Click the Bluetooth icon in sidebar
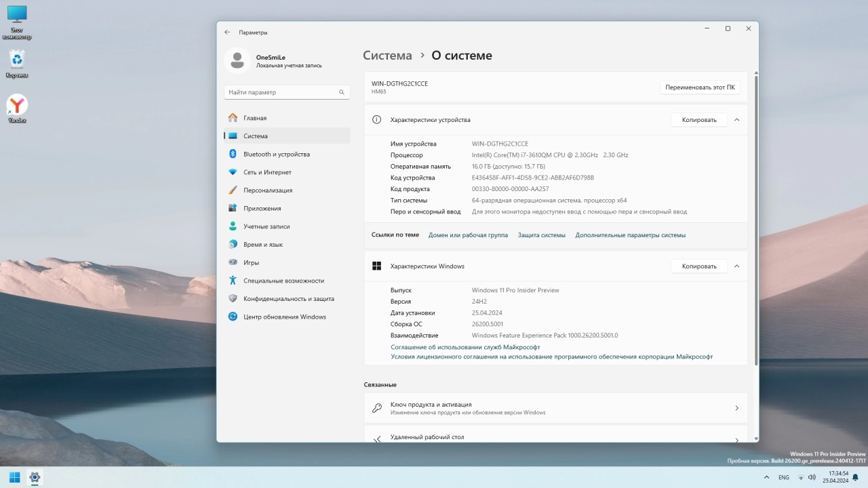 tap(233, 154)
